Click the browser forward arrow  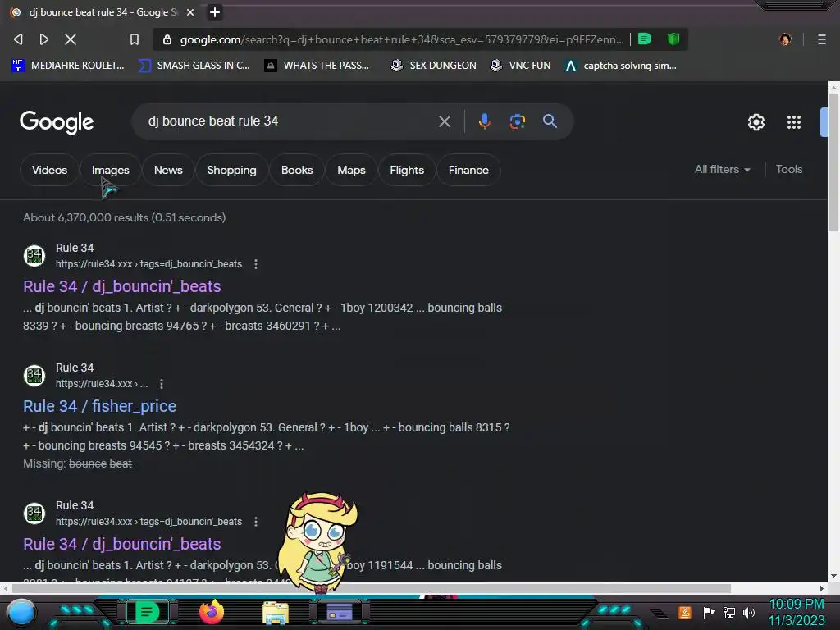pyautogui.click(x=44, y=39)
